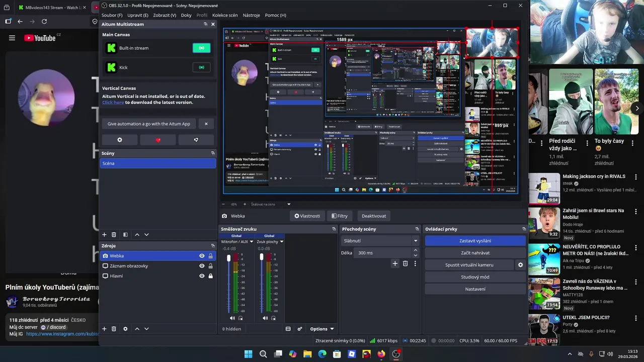Toggle mixer layout icon beside Options
This screenshot has width=644, height=362.
coord(288,329)
